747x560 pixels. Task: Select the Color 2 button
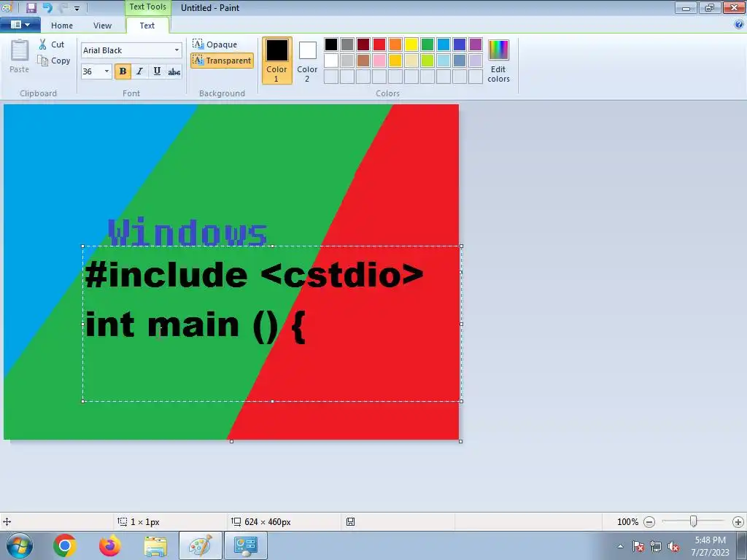(x=307, y=61)
